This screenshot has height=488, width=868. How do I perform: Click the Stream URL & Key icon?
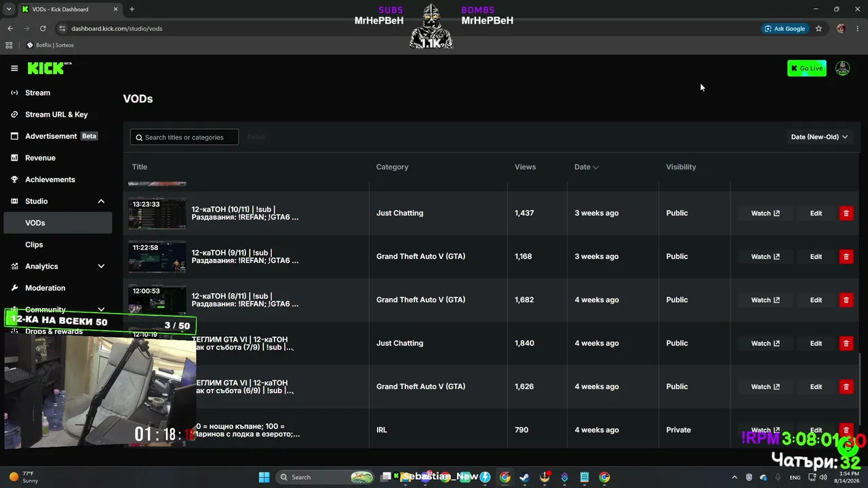[x=14, y=115]
